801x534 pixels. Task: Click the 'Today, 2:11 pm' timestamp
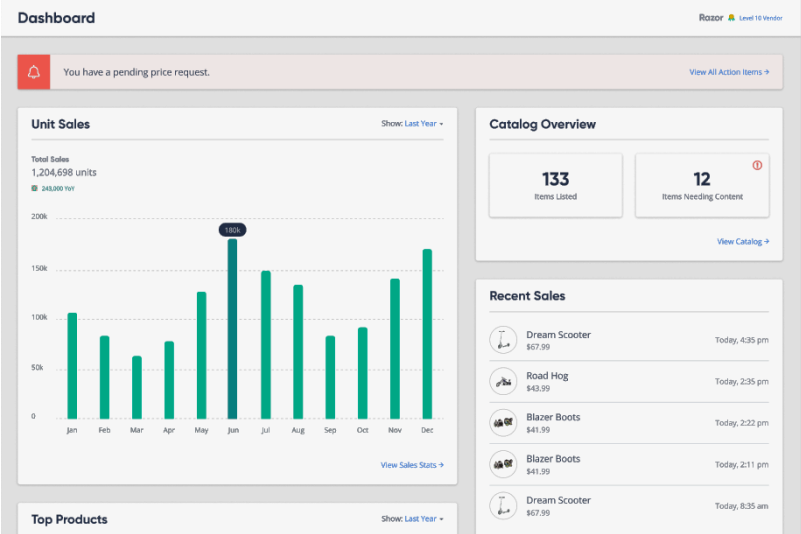click(742, 465)
